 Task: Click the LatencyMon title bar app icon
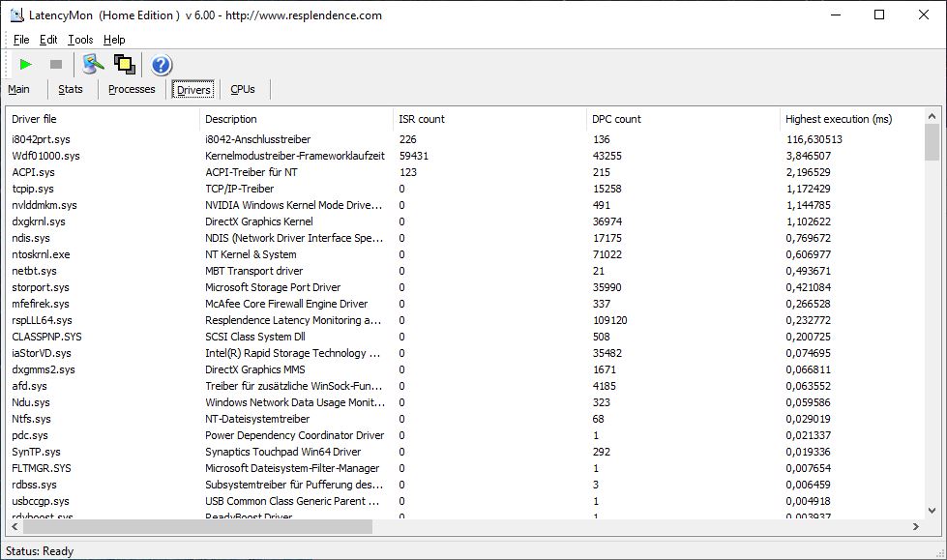click(16, 15)
